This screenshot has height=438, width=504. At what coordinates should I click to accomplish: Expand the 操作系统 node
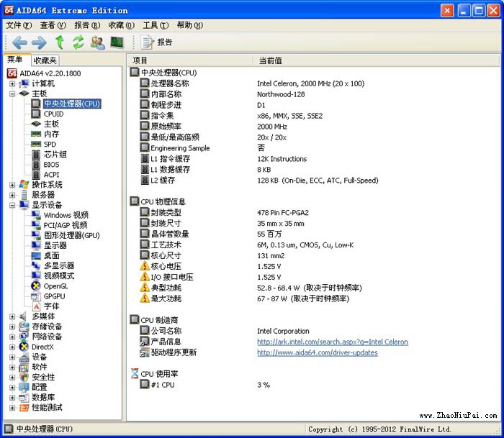[x=12, y=185]
